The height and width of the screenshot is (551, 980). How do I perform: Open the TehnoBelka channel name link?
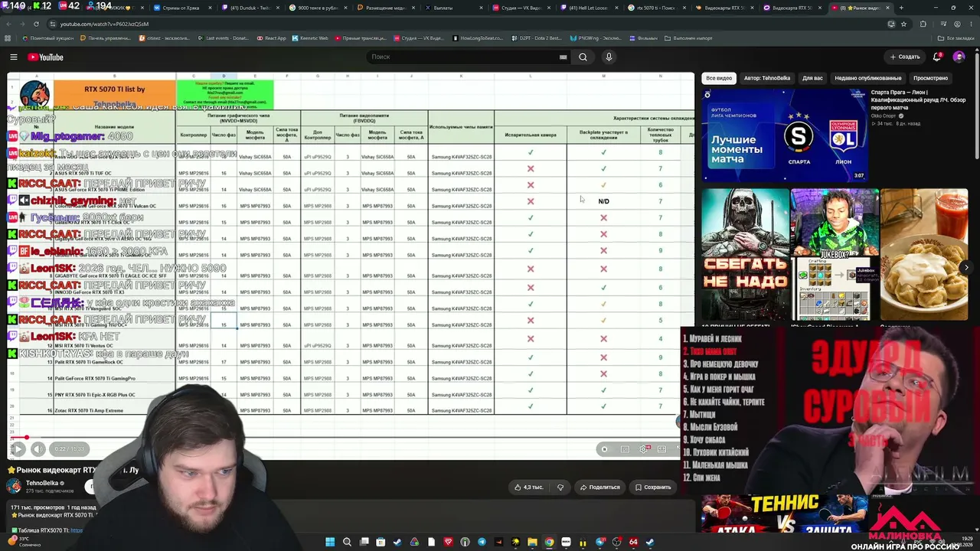[x=42, y=483]
